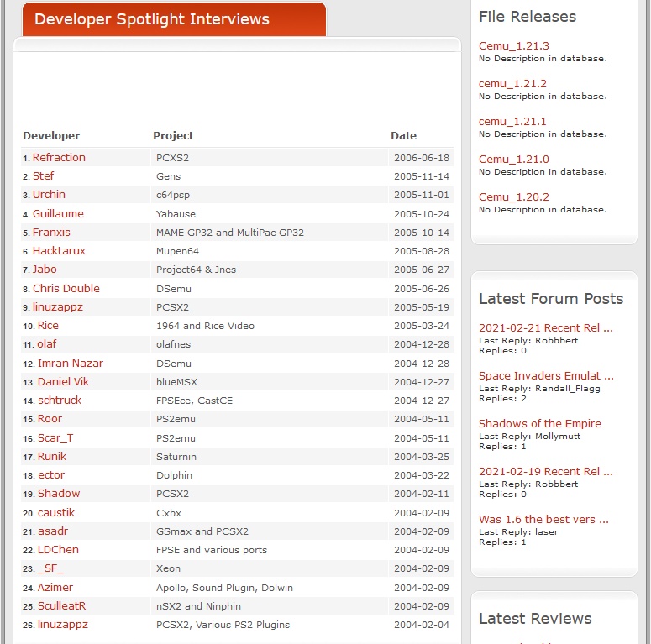Open the Hacktarux interview link

pyautogui.click(x=59, y=251)
